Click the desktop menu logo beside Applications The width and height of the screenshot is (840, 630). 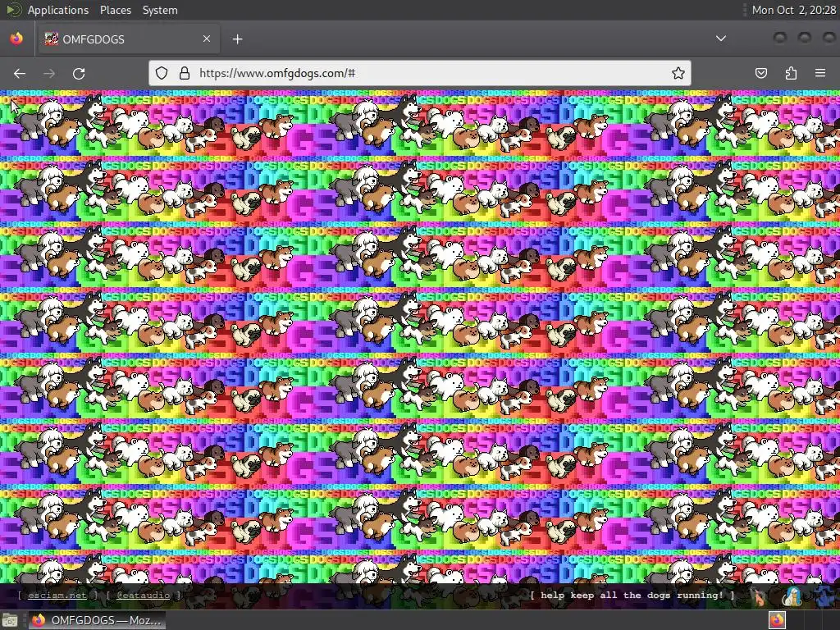coord(13,10)
